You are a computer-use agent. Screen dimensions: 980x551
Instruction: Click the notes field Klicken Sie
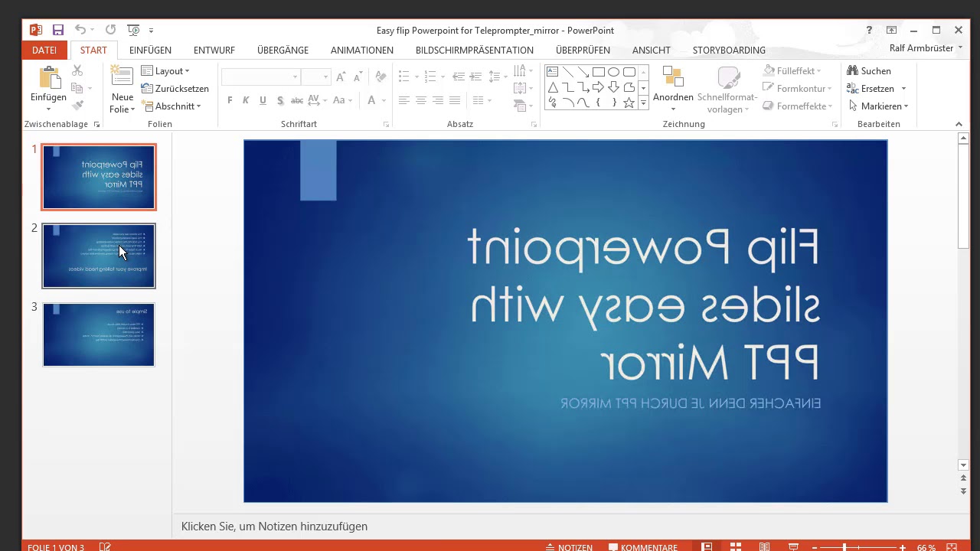point(274,527)
